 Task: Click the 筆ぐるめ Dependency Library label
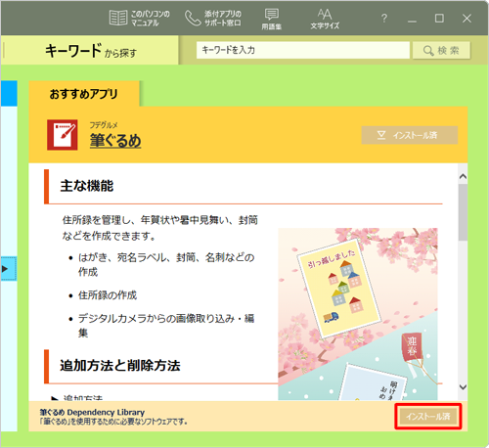[x=92, y=412]
